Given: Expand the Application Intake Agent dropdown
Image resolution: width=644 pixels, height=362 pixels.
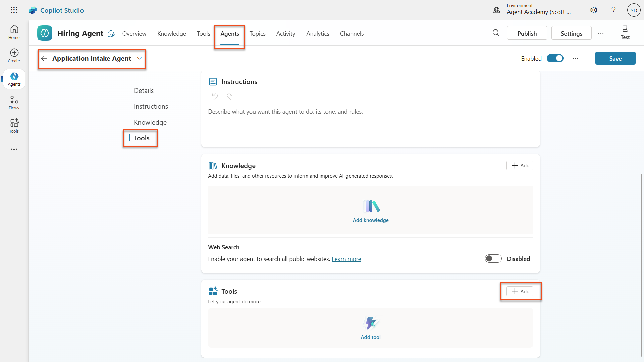Looking at the screenshot, I should point(139,58).
